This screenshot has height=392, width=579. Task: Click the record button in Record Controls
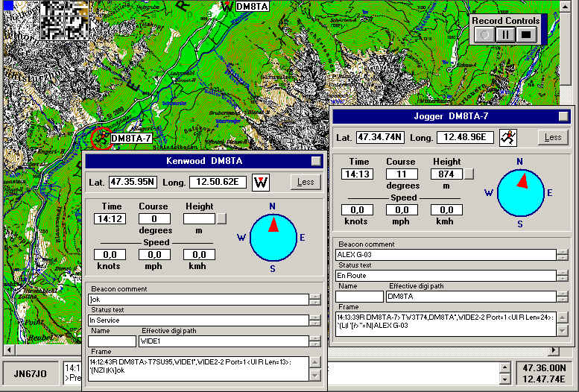[484, 34]
